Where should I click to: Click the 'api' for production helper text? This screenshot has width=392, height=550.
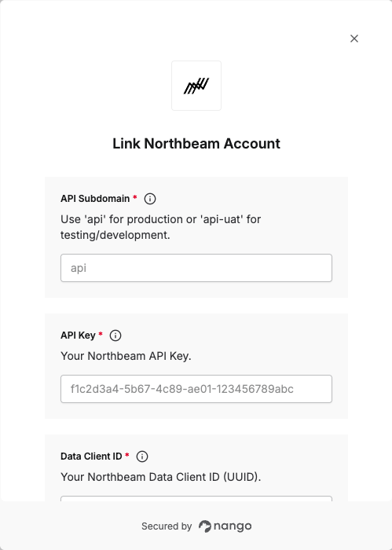point(160,227)
